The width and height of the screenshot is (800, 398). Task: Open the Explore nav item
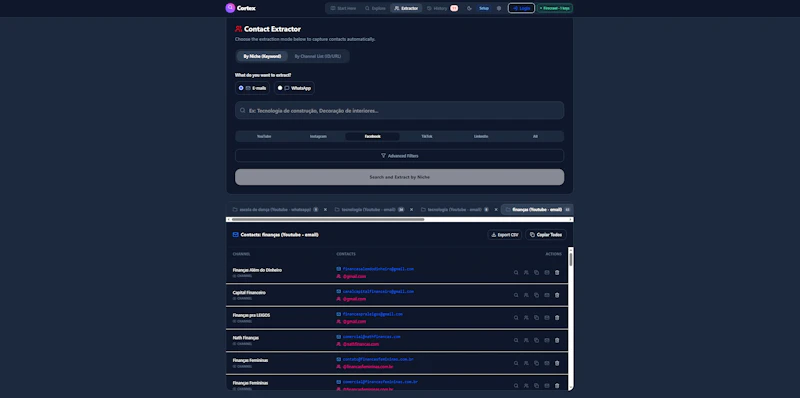click(375, 8)
